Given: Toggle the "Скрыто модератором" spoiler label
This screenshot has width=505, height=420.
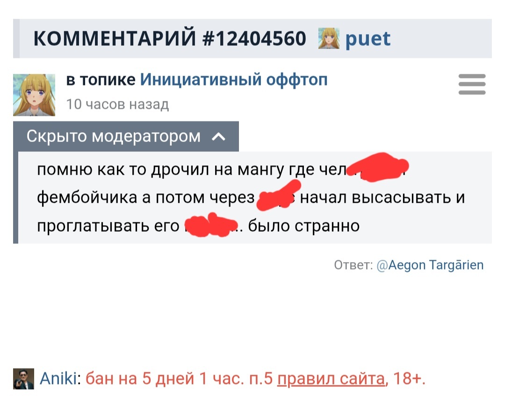Looking at the screenshot, I should 114,136.
